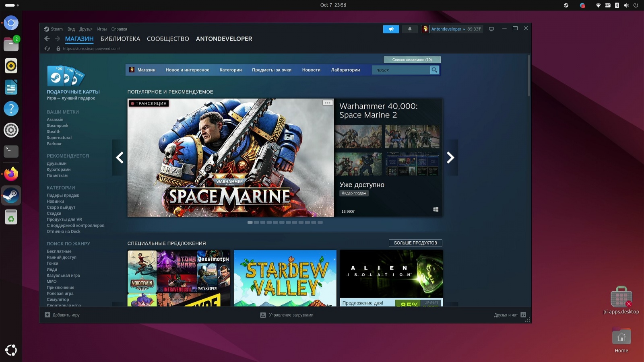Click Список желаемого (10) button
The height and width of the screenshot is (362, 644).
[412, 60]
